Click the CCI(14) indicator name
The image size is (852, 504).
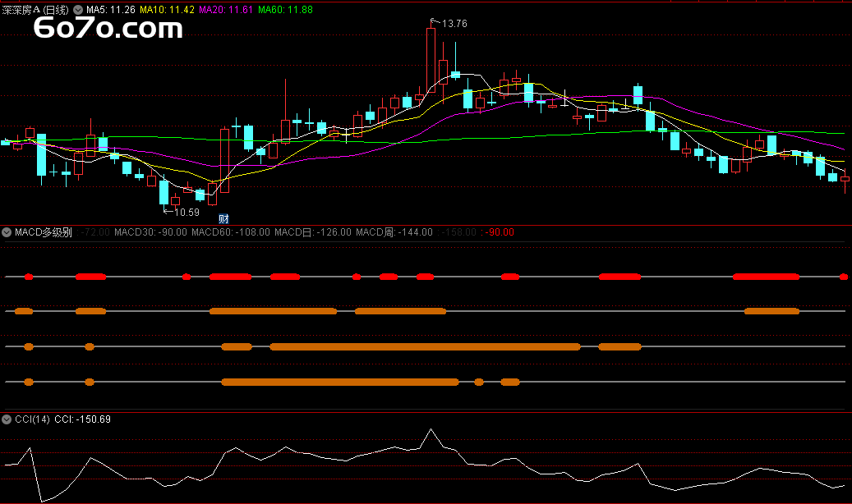32,419
